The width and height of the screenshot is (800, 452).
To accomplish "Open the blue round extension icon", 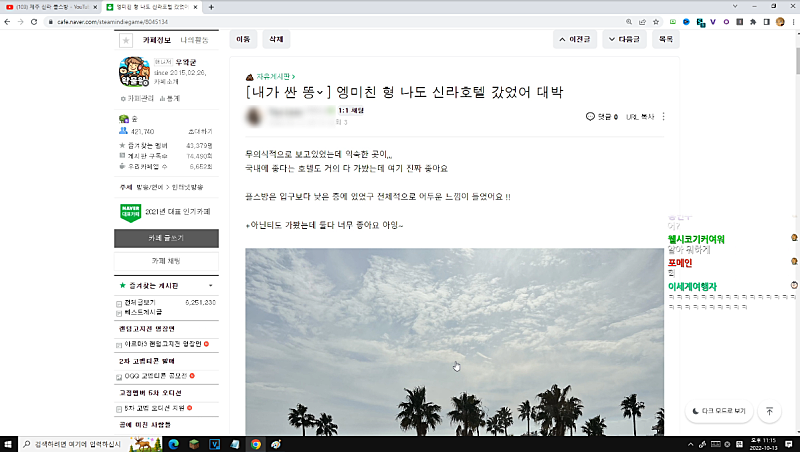I will click(x=686, y=22).
